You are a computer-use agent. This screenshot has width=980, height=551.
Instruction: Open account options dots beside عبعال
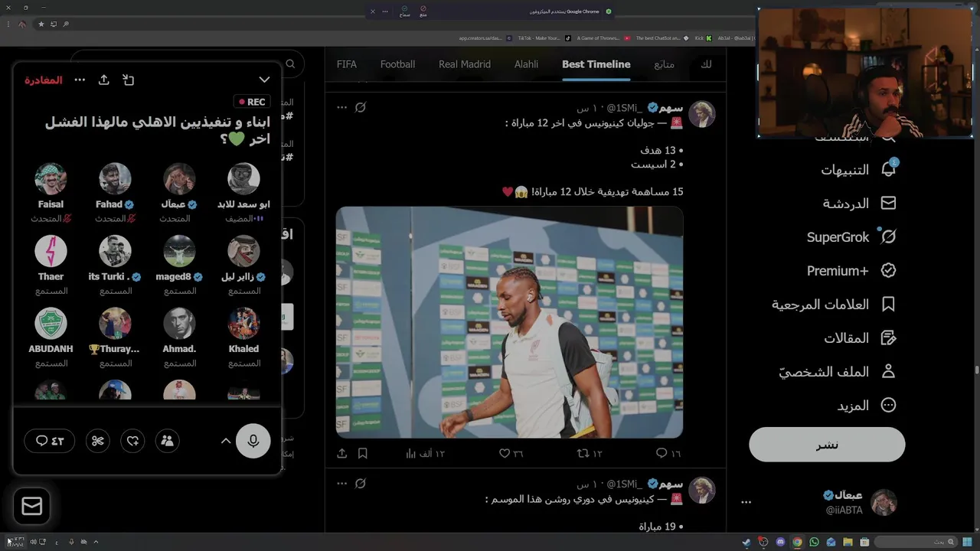click(746, 502)
